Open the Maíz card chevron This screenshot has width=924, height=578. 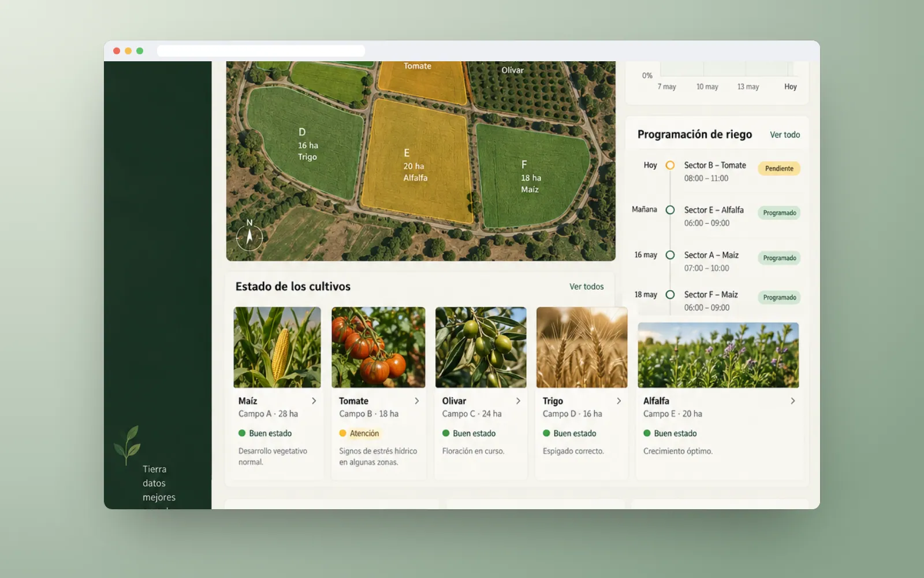[314, 401]
